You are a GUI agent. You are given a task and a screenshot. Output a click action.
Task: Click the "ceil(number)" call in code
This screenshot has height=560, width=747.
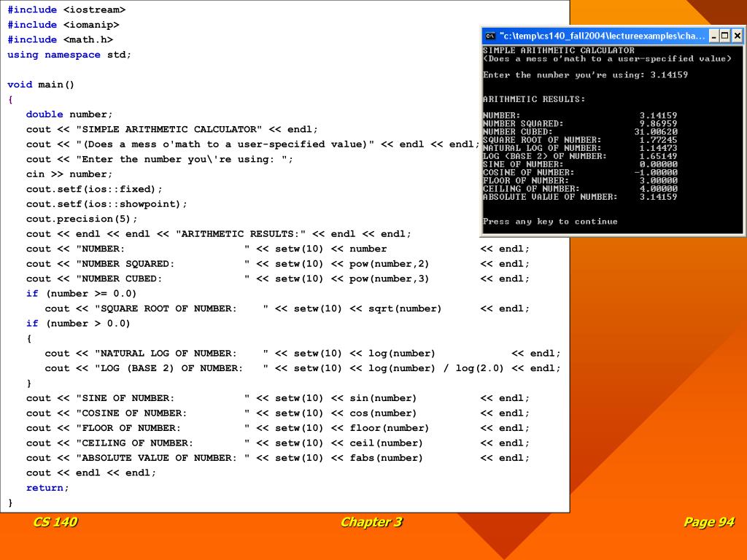387,443
